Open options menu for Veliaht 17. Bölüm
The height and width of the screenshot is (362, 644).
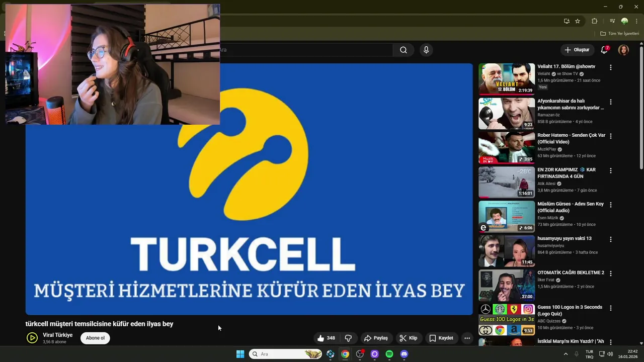(611, 67)
